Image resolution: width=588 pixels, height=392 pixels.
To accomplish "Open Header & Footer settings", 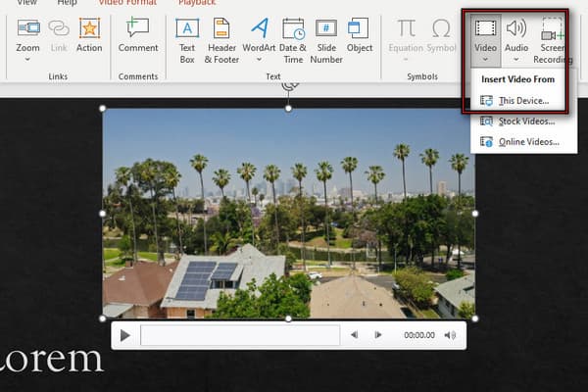I will click(221, 40).
